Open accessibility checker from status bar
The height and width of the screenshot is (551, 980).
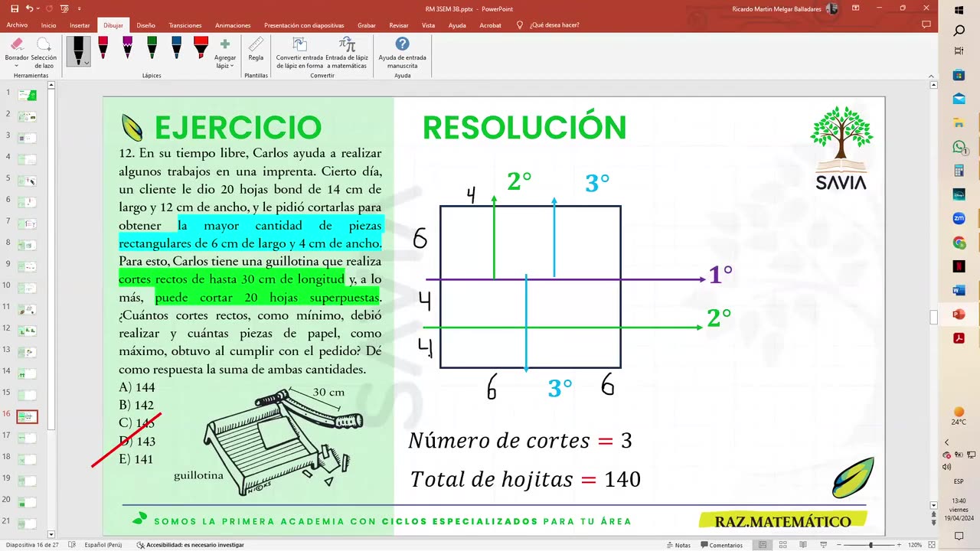tap(190, 545)
